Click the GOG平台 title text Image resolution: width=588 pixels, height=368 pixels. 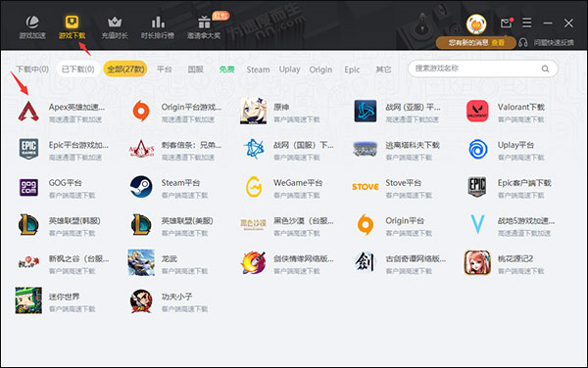(x=66, y=183)
